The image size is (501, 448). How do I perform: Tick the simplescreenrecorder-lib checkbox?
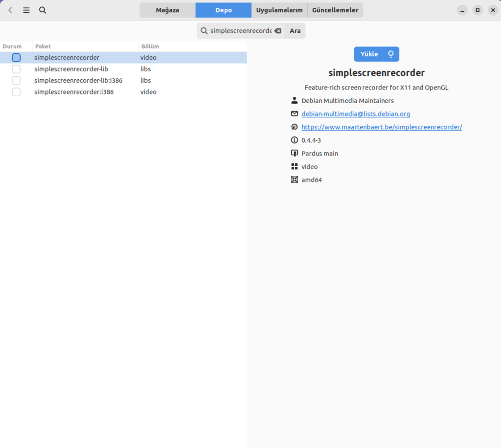(16, 69)
